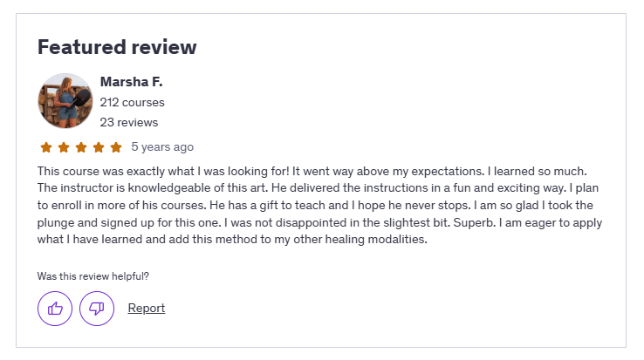644x360 pixels.
Task: Mark the review helpful with thumbs up
Action: [x=55, y=309]
